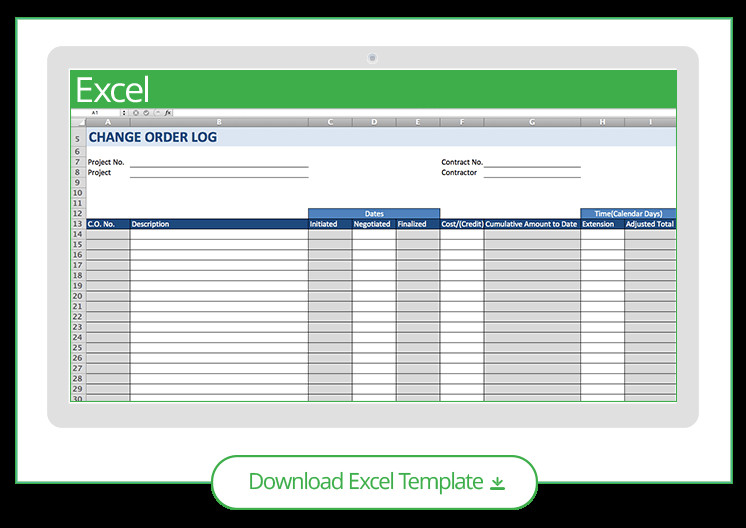The height and width of the screenshot is (528, 746).
Task: Click the formula bar input area
Action: pyautogui.click(x=424, y=113)
